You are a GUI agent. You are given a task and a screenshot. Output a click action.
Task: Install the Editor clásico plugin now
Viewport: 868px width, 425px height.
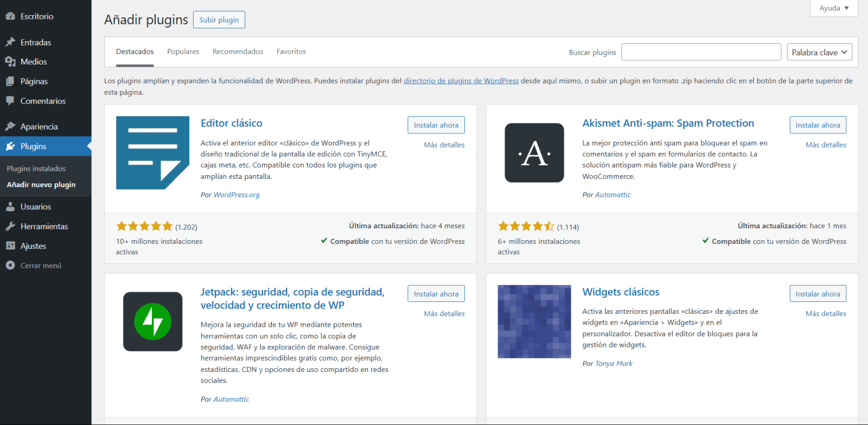pyautogui.click(x=436, y=125)
